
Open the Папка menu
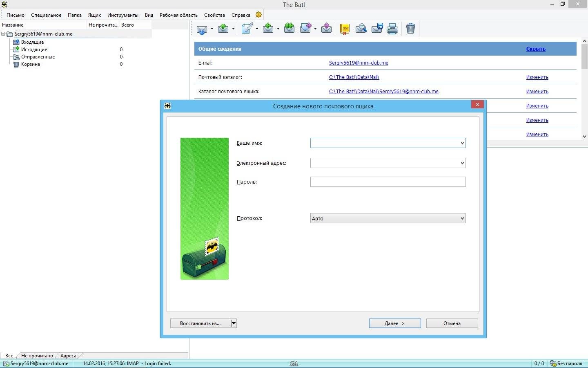point(75,15)
